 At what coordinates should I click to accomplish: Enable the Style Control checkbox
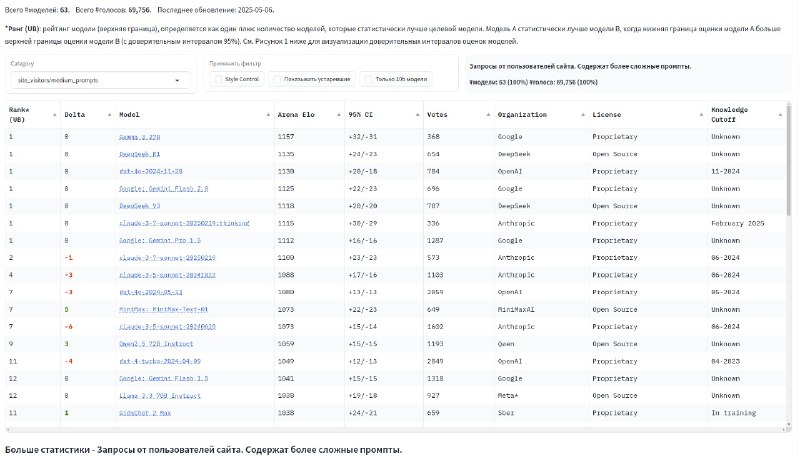(218, 79)
